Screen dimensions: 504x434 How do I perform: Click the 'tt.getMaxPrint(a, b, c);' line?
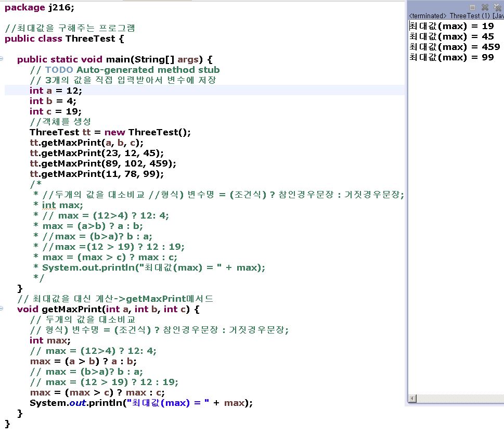[87, 143]
